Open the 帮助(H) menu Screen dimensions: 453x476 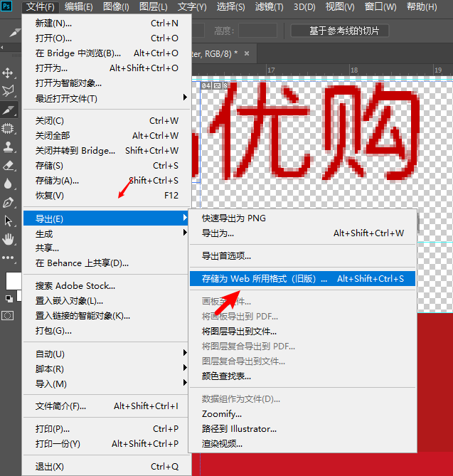tap(422, 6)
